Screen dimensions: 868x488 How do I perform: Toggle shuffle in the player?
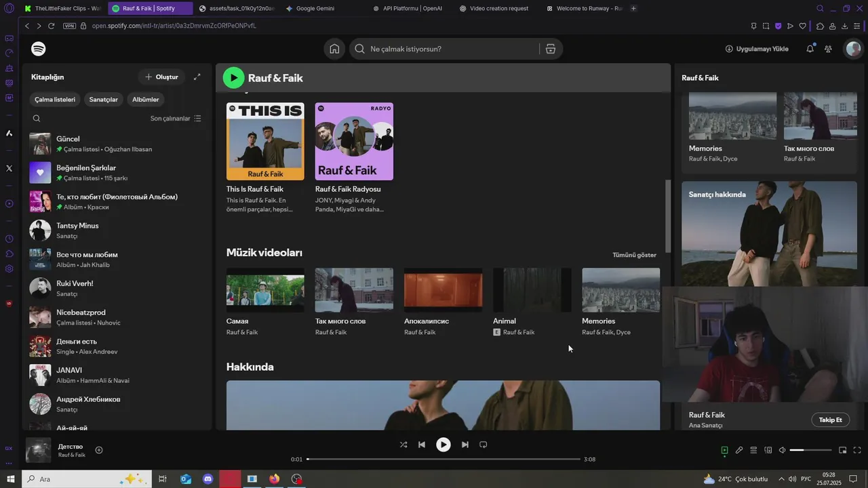(403, 445)
